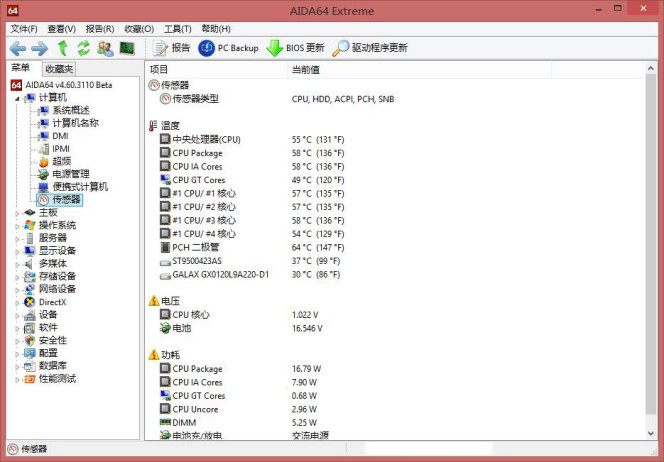664x462 pixels.
Task: Click the 安全性 shield icon
Action: 30,340
